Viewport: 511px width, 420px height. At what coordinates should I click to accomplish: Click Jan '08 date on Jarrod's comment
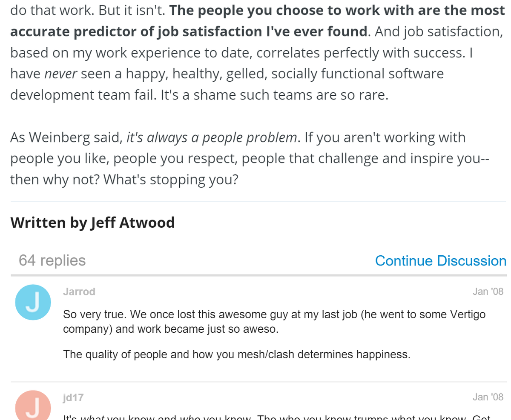pos(488,291)
